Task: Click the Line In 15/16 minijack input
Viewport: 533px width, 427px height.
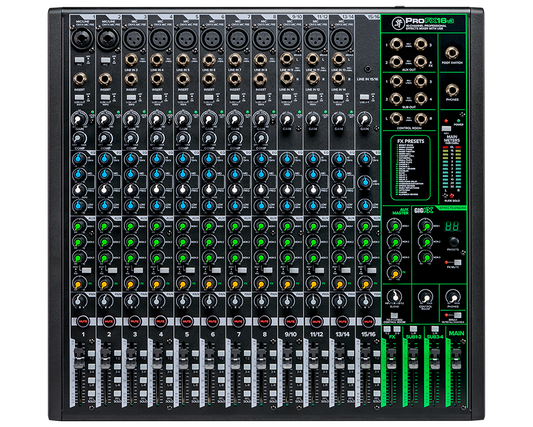Action: tap(367, 69)
